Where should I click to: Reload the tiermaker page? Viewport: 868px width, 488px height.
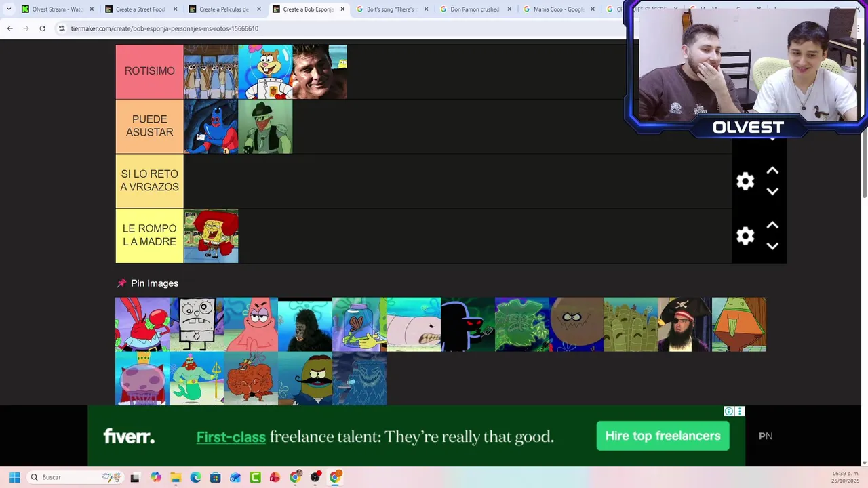[42, 28]
